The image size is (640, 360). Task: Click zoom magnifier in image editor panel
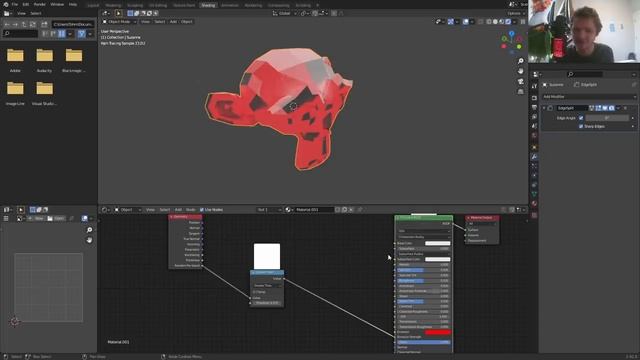pyautogui.click(x=89, y=230)
